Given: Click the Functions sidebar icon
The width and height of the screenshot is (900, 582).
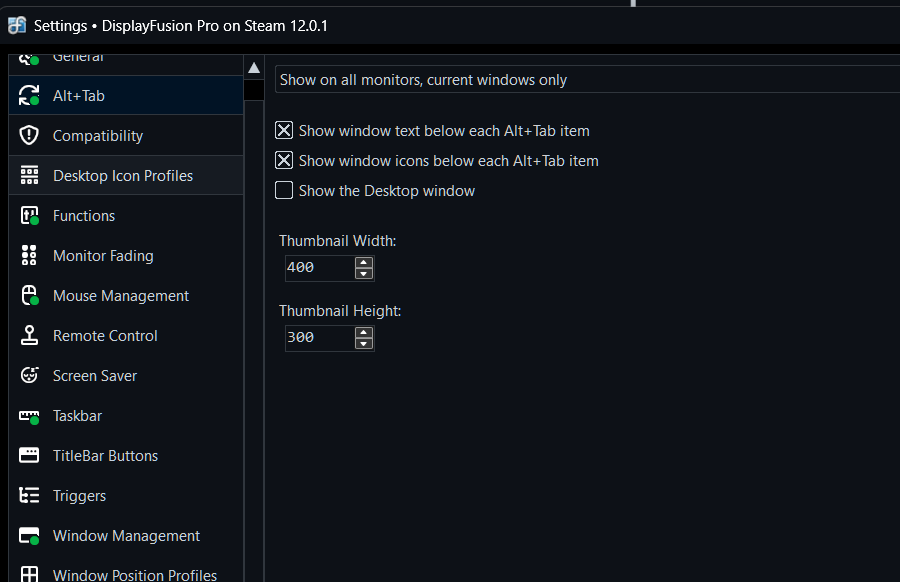Looking at the screenshot, I should [x=30, y=216].
